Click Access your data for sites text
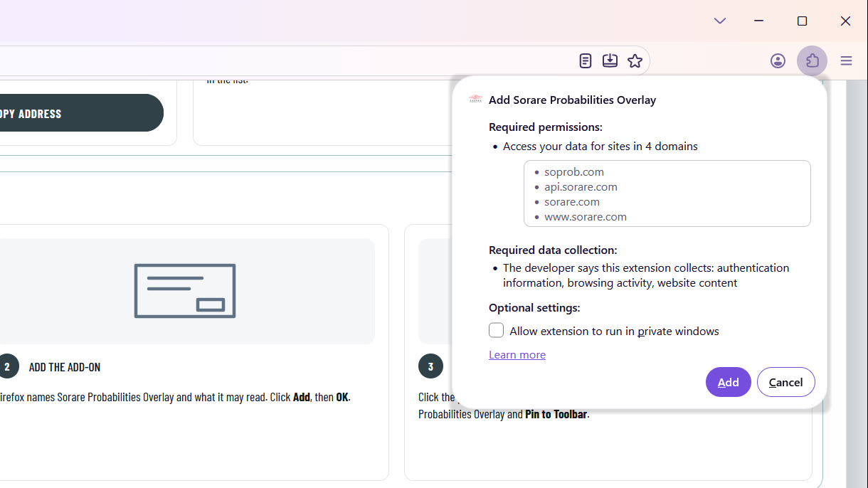The width and height of the screenshot is (868, 488). coord(600,147)
